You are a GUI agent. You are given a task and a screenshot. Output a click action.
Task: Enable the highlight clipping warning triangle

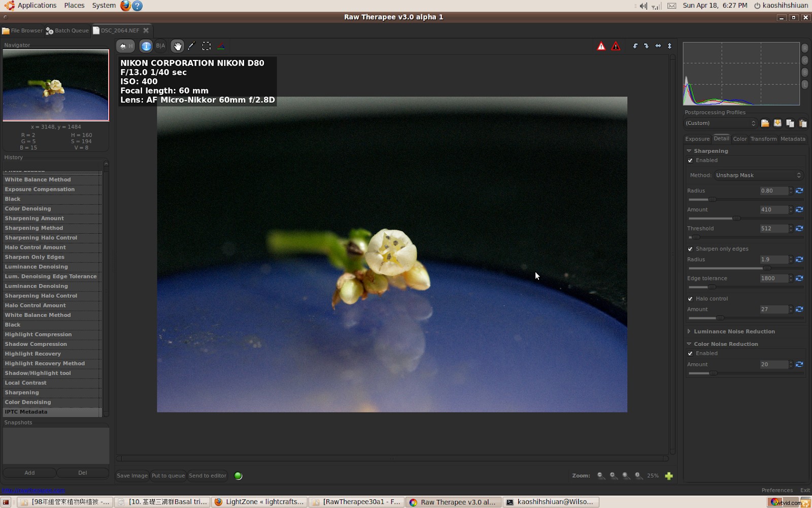pos(601,46)
